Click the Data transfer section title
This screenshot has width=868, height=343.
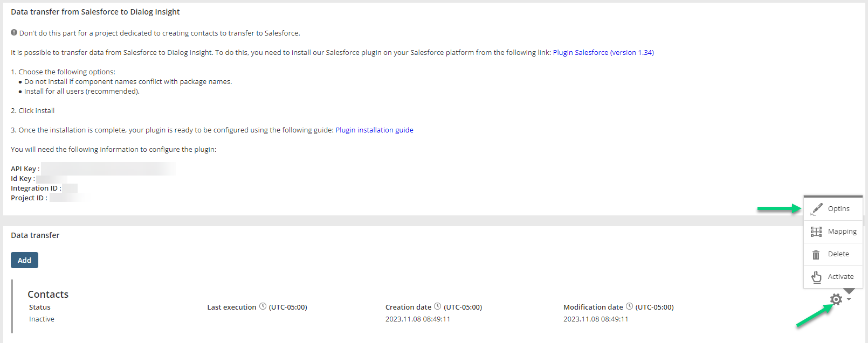pyautogui.click(x=35, y=235)
